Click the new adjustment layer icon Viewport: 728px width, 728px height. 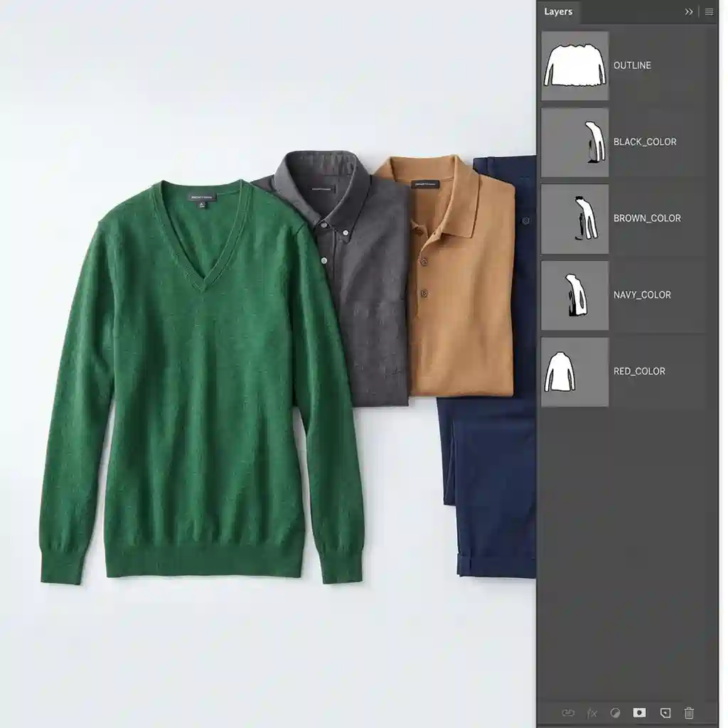(616, 712)
